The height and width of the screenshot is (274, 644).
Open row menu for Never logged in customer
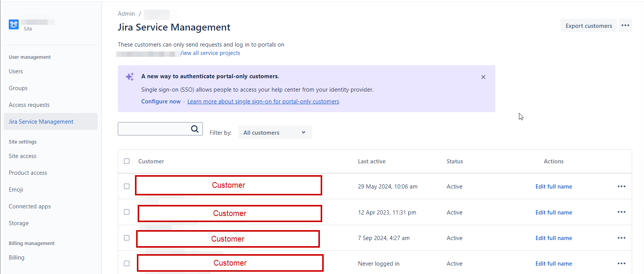pyautogui.click(x=622, y=264)
